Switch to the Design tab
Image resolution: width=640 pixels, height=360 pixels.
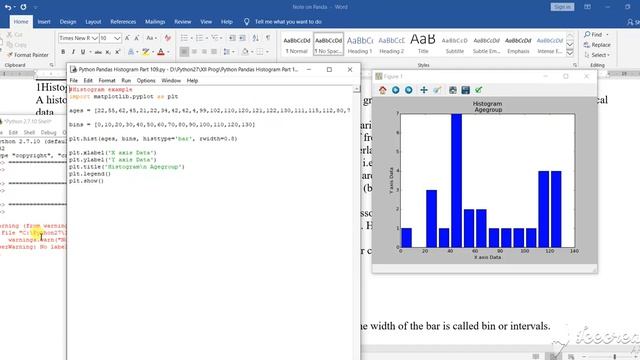click(68, 22)
